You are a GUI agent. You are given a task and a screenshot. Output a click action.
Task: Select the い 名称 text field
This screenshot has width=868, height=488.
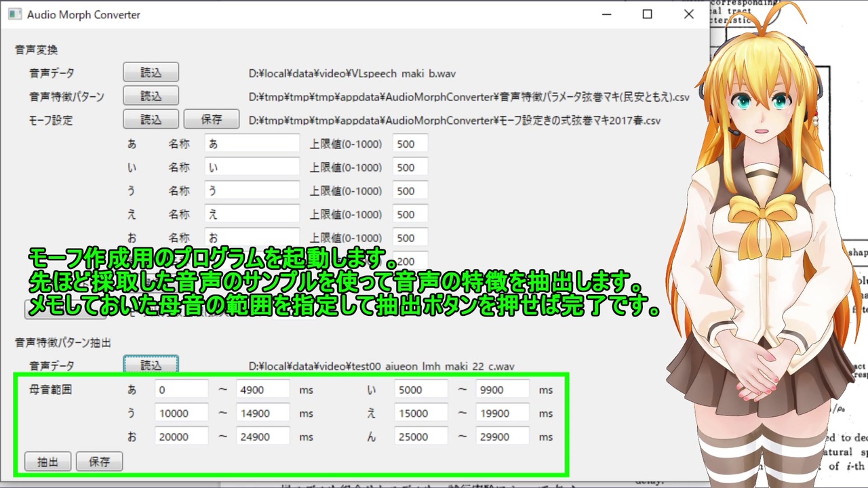pyautogui.click(x=252, y=167)
